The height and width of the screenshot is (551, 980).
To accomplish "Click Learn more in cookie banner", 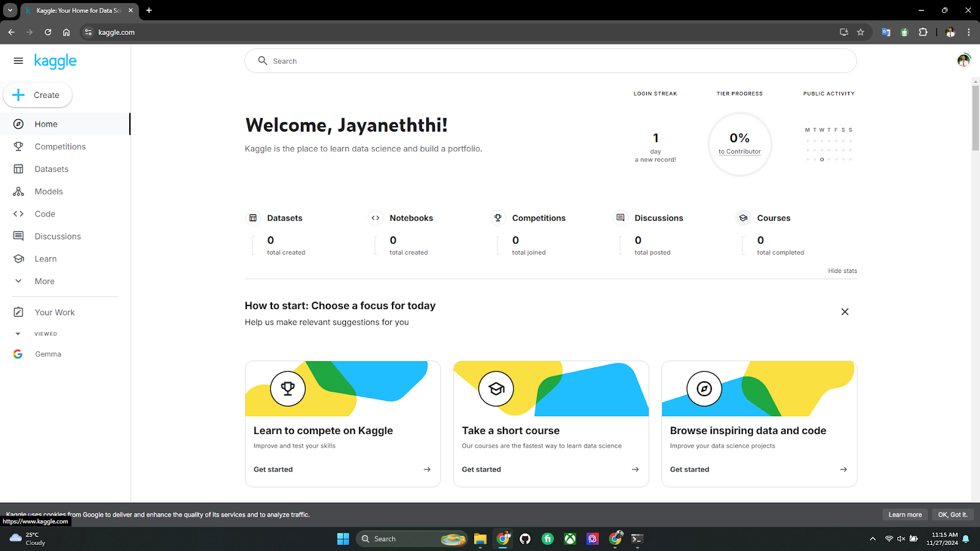I will click(905, 515).
